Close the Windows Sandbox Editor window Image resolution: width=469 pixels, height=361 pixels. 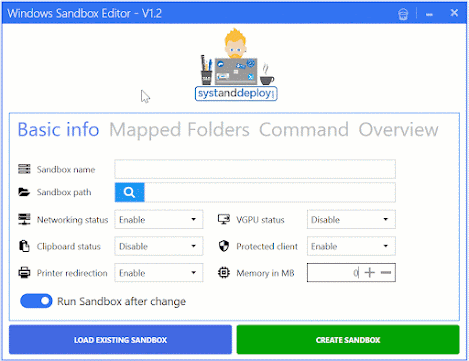(x=454, y=13)
